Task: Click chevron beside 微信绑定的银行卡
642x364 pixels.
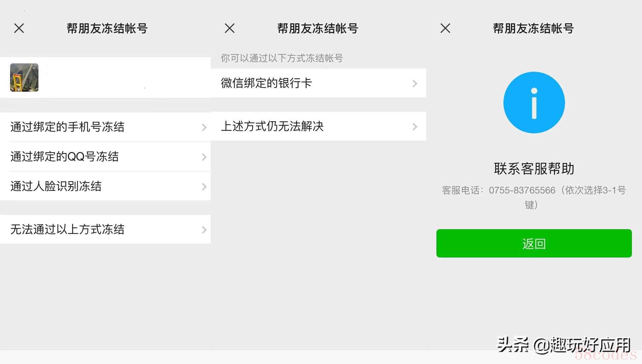Action: tap(415, 84)
